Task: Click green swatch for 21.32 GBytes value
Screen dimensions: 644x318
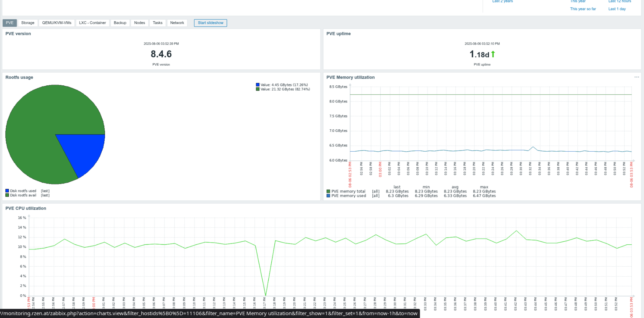Action: point(258,89)
